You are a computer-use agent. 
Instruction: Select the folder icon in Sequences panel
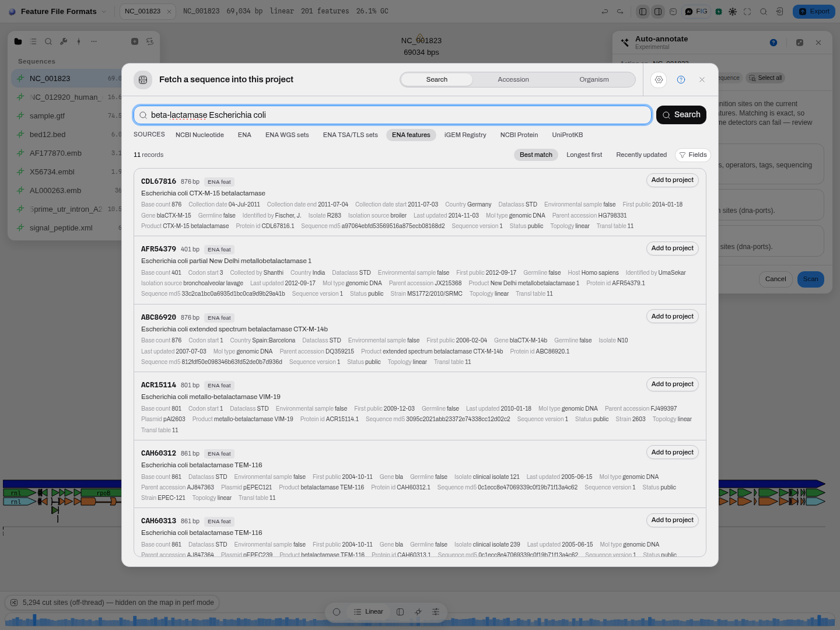(18, 41)
